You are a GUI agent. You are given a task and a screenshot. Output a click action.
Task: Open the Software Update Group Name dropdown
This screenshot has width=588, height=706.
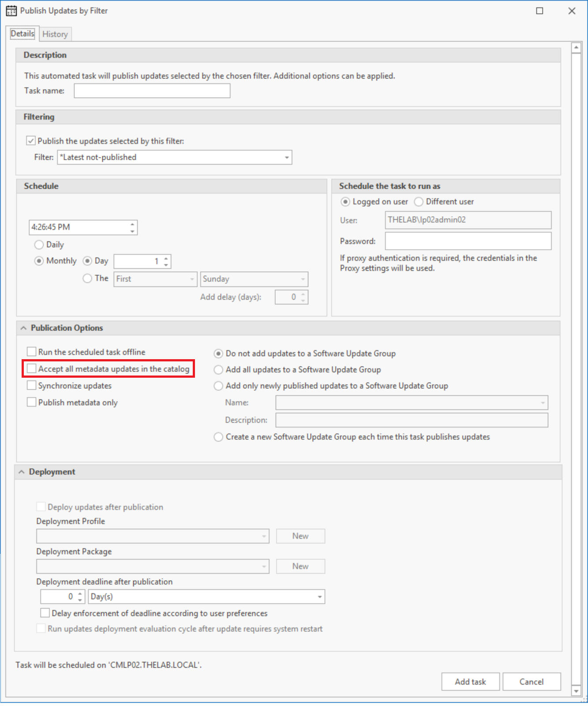412,402
